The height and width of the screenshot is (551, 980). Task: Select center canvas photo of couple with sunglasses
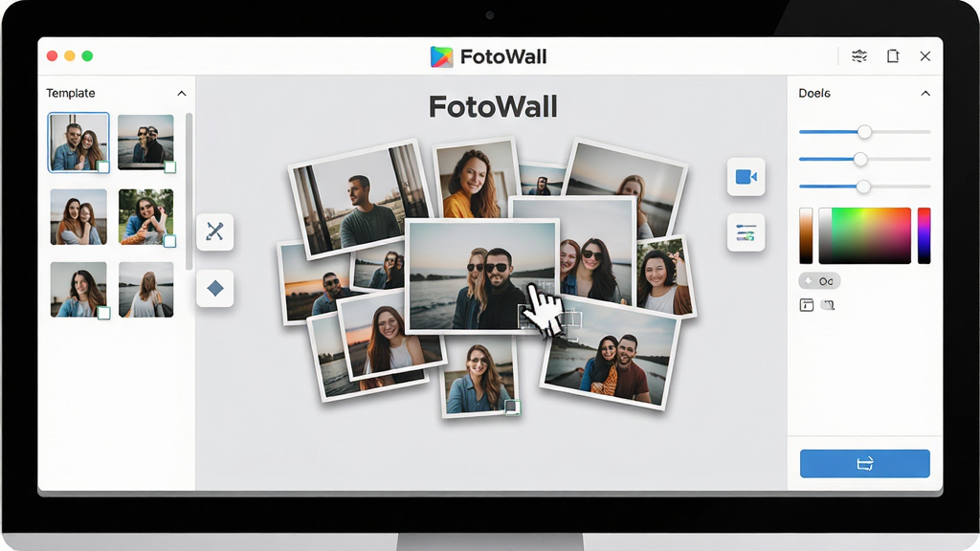pyautogui.click(x=481, y=275)
